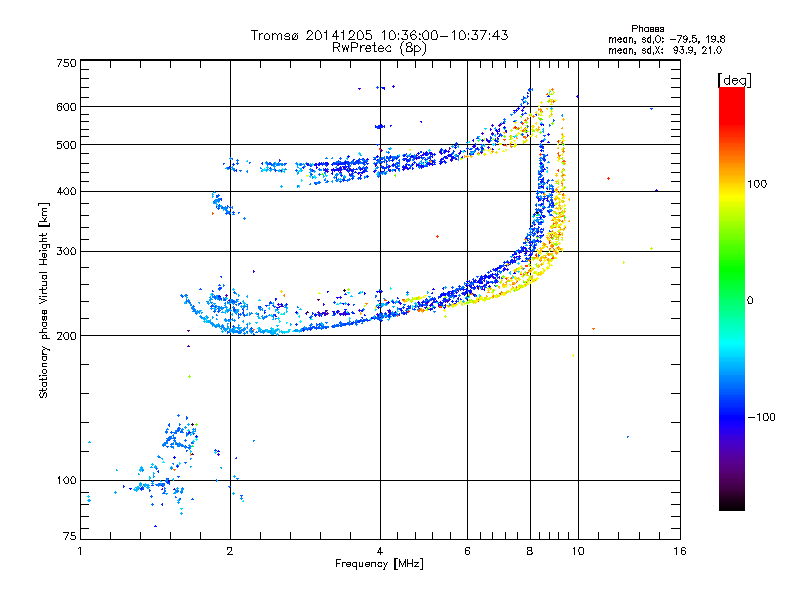Click the frequency axis tick label "10"
This screenshot has height=600, width=800.
tap(578, 551)
